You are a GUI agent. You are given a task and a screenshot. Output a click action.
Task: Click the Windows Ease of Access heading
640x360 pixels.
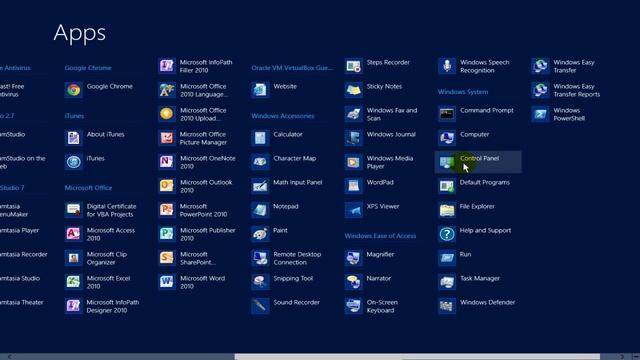click(x=380, y=236)
